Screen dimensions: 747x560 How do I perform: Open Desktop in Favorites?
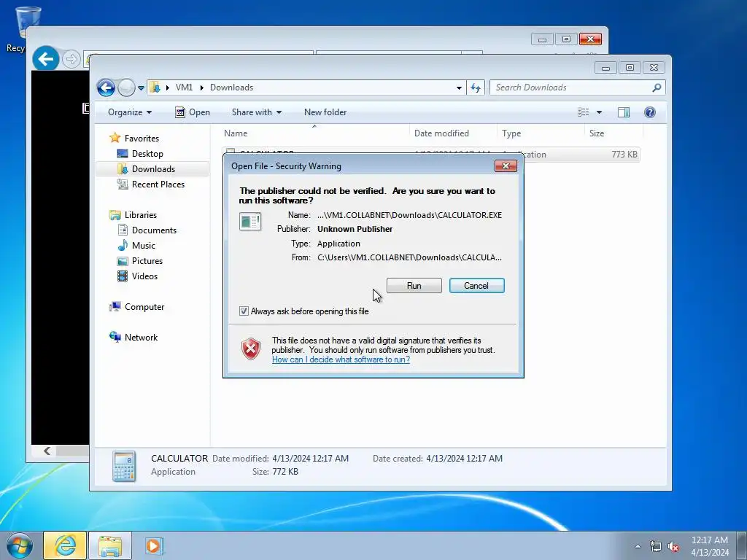[x=147, y=154]
